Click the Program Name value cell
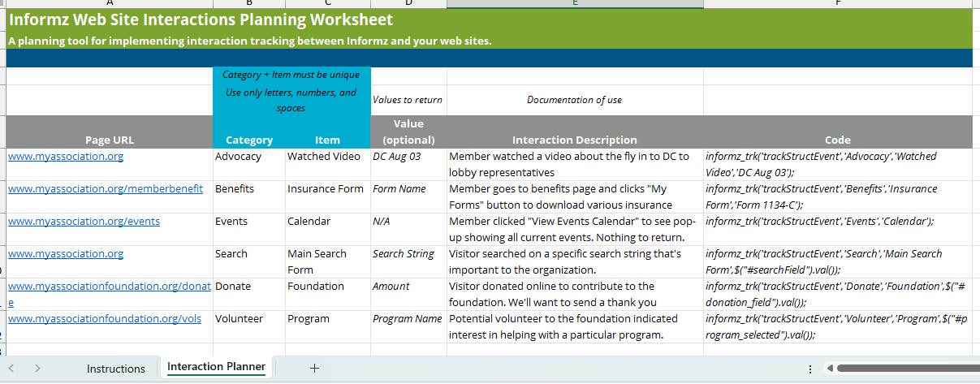This screenshot has width=980, height=384. [x=408, y=326]
